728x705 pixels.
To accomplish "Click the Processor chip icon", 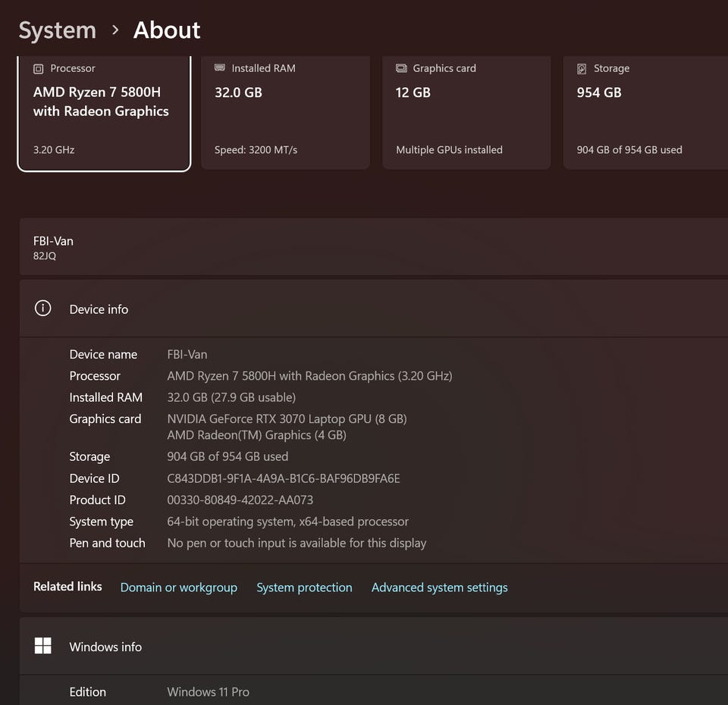I will coord(38,69).
